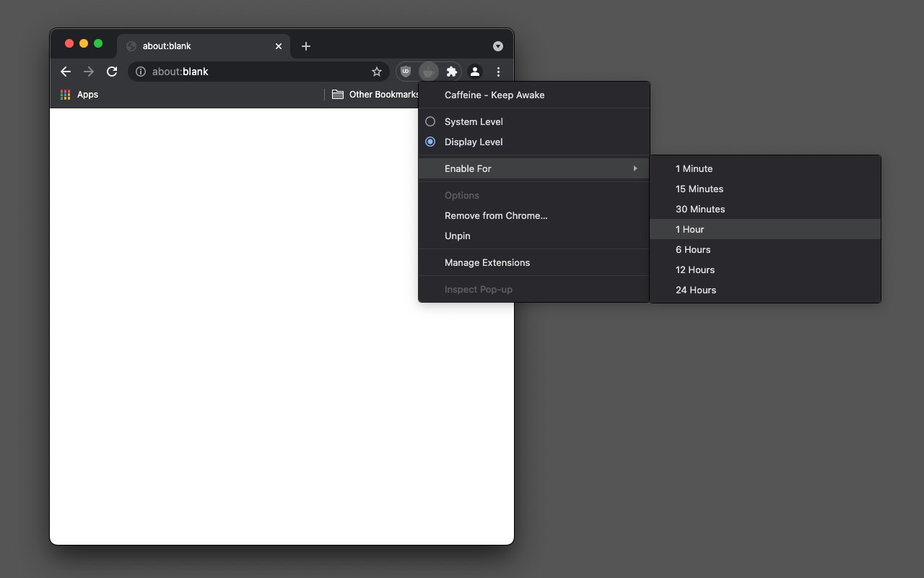The width and height of the screenshot is (924, 578).
Task: Open the Extensions puzzle piece menu
Action: 452,72
